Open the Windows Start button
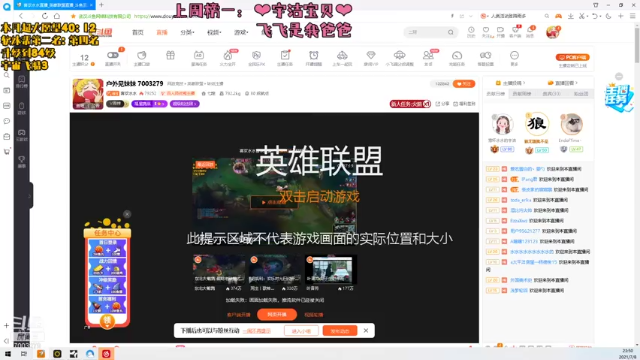The width and height of the screenshot is (640, 360). tap(7, 354)
